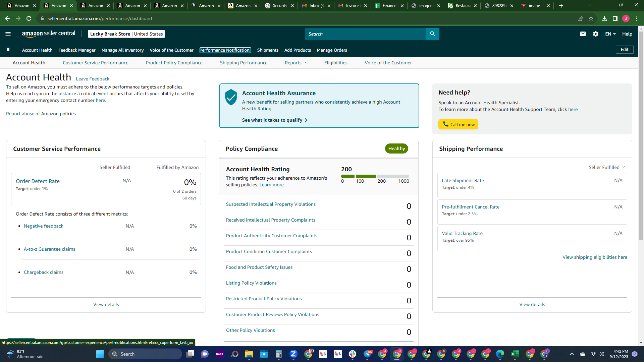Open the taskbar clock and date

tap(619, 354)
